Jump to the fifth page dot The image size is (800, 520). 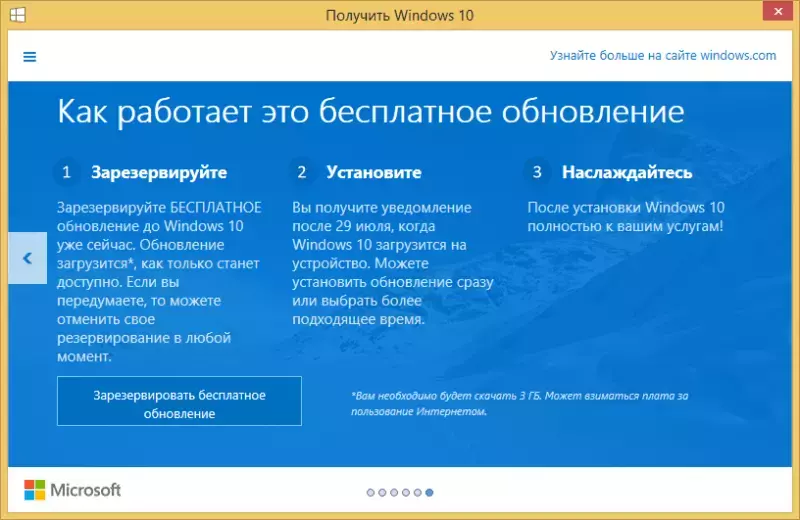[417, 492]
